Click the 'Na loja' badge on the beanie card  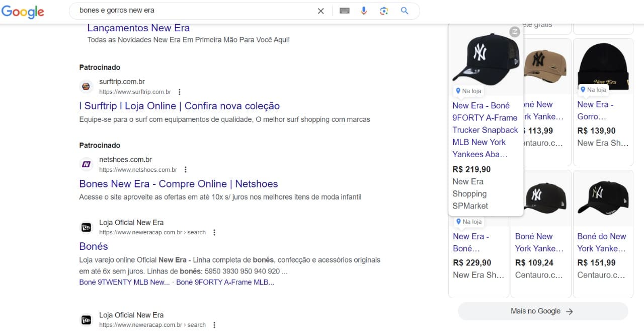pos(593,90)
